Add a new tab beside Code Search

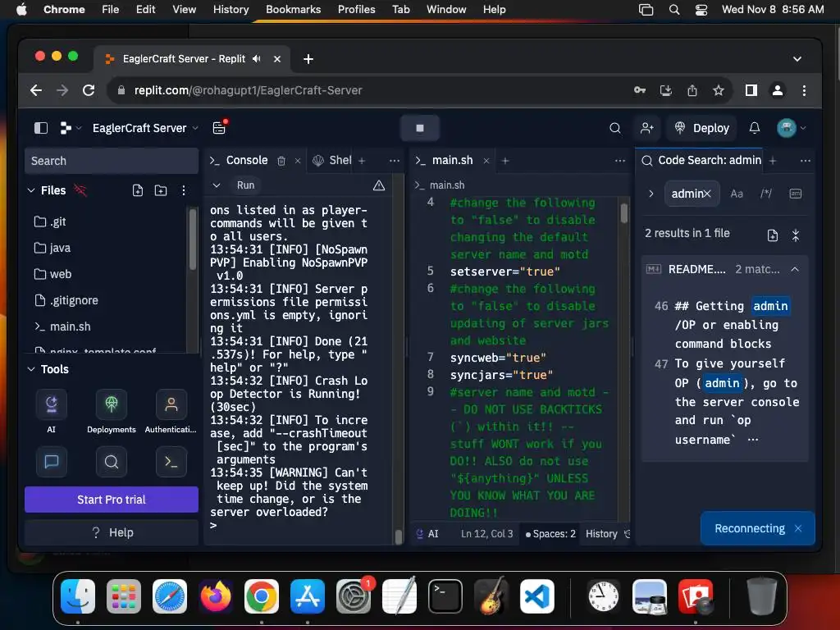pos(773,161)
